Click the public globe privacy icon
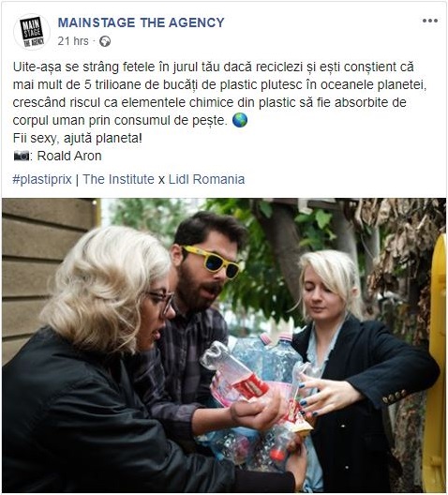This screenshot has width=448, height=495. (x=105, y=41)
